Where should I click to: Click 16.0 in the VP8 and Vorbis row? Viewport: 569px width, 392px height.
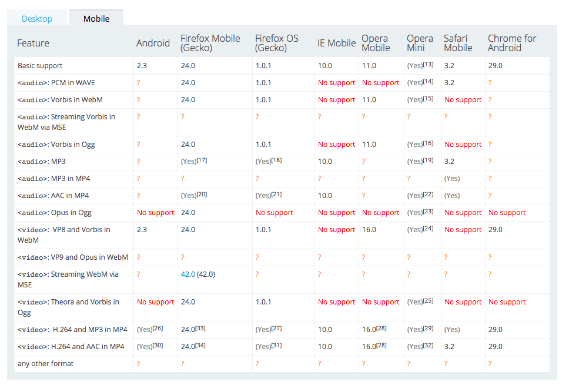coord(369,230)
